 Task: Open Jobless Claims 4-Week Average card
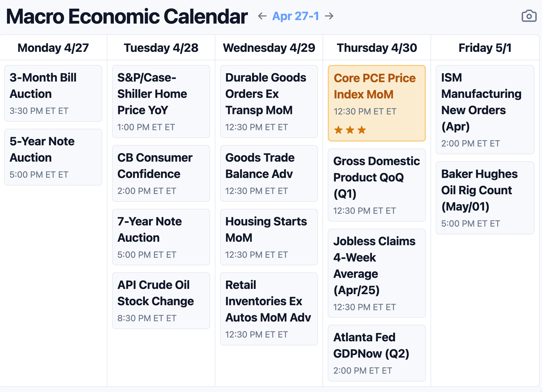coord(376,273)
